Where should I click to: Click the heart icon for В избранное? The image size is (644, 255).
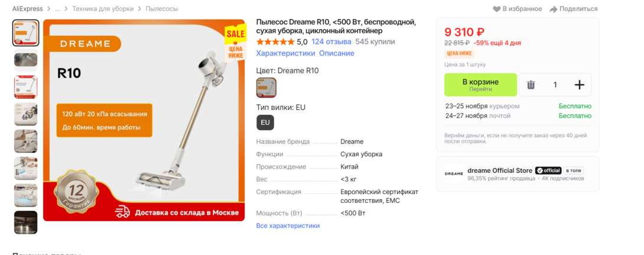coord(496,9)
